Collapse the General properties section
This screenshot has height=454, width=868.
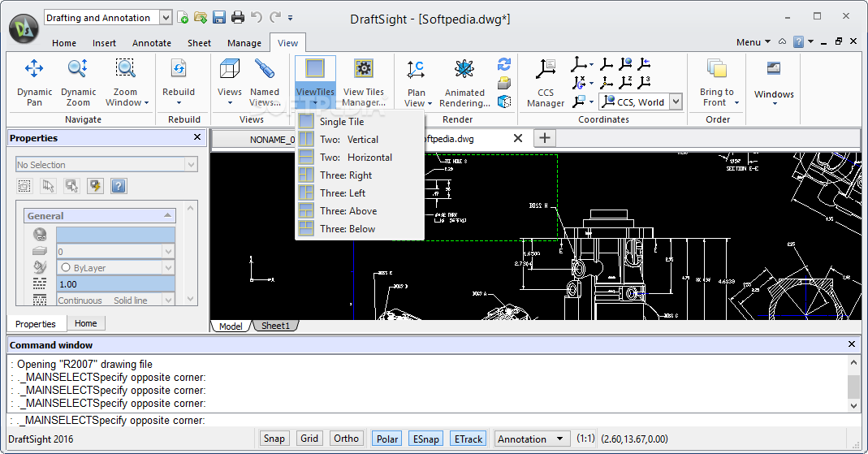pyautogui.click(x=168, y=215)
